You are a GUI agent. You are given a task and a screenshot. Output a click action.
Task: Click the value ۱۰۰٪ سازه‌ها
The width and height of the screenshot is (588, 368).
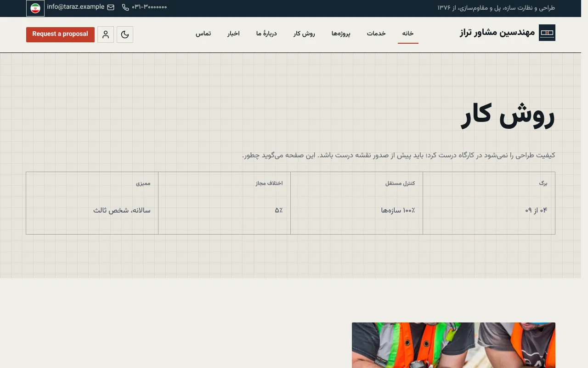click(x=398, y=210)
